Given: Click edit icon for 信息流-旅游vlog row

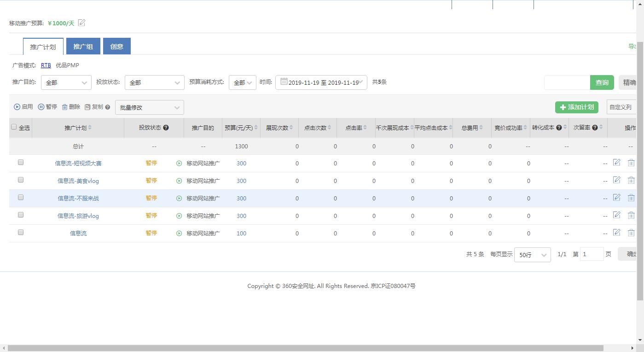Looking at the screenshot, I should [x=616, y=215].
